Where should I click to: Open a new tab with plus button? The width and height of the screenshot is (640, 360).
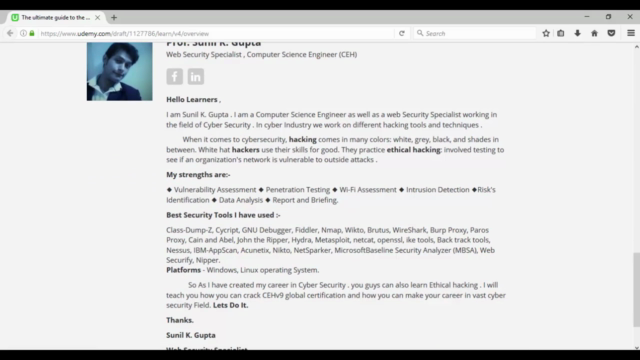114,18
